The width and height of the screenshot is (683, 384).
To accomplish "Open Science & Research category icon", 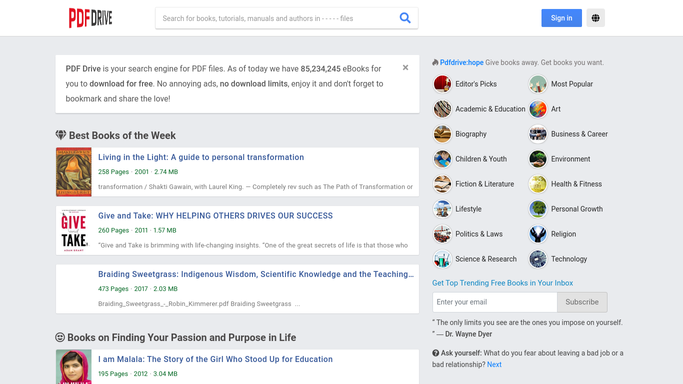I will coord(442,259).
